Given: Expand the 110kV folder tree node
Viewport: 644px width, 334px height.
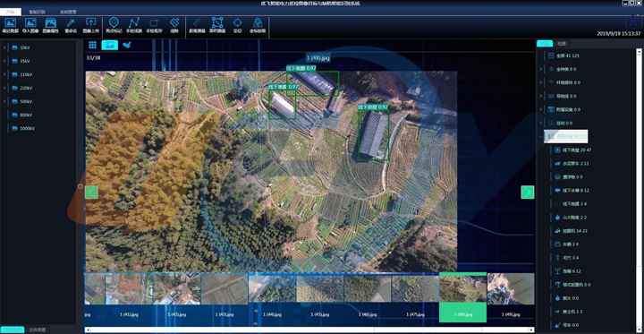Looking at the screenshot, I should click(4, 74).
